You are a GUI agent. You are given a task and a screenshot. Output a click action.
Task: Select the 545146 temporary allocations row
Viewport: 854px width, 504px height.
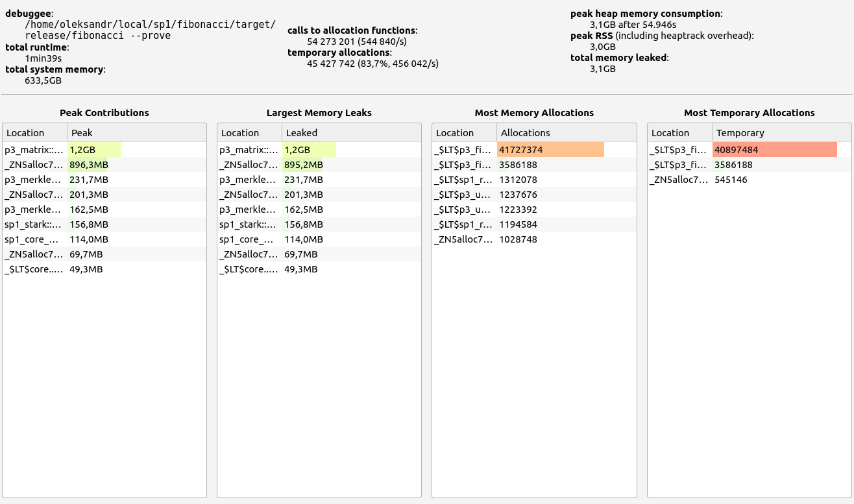click(x=731, y=180)
